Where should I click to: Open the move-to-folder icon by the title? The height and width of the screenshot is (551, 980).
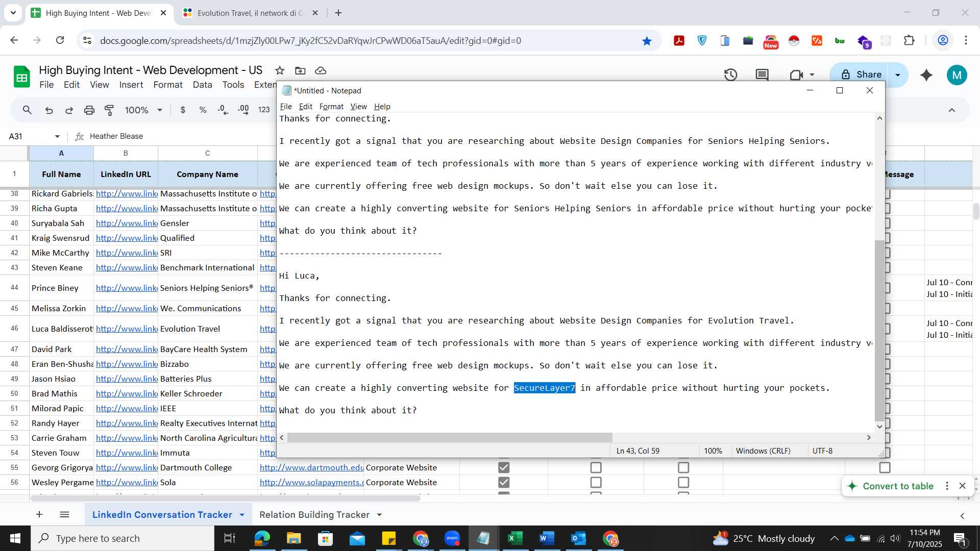click(300, 70)
